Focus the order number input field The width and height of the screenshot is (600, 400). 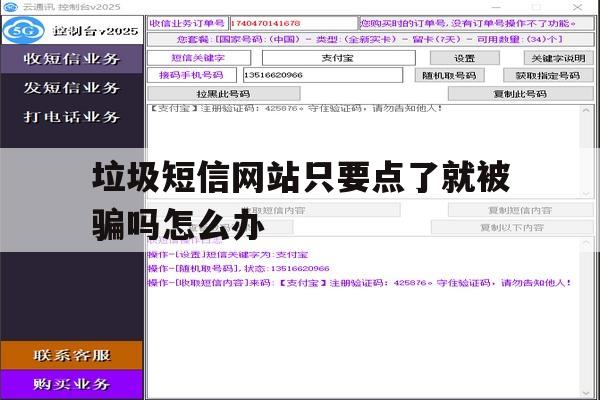point(293,23)
